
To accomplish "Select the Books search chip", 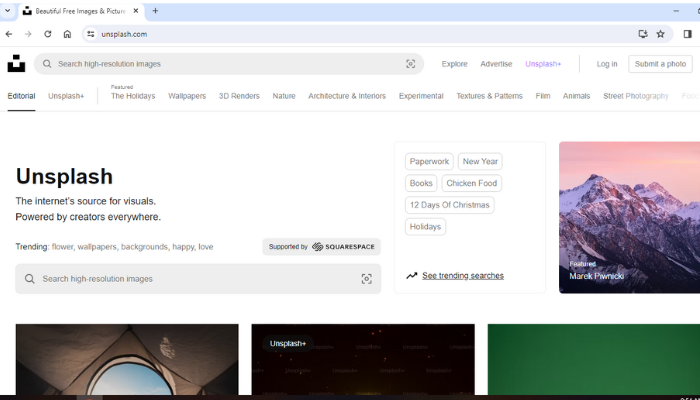I will 421,183.
